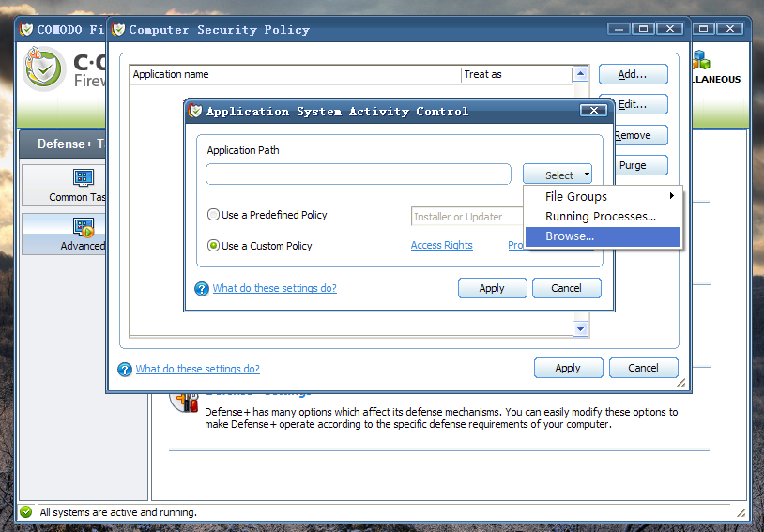
Task: Click help icon in Activity Control dialog
Action: (x=202, y=288)
